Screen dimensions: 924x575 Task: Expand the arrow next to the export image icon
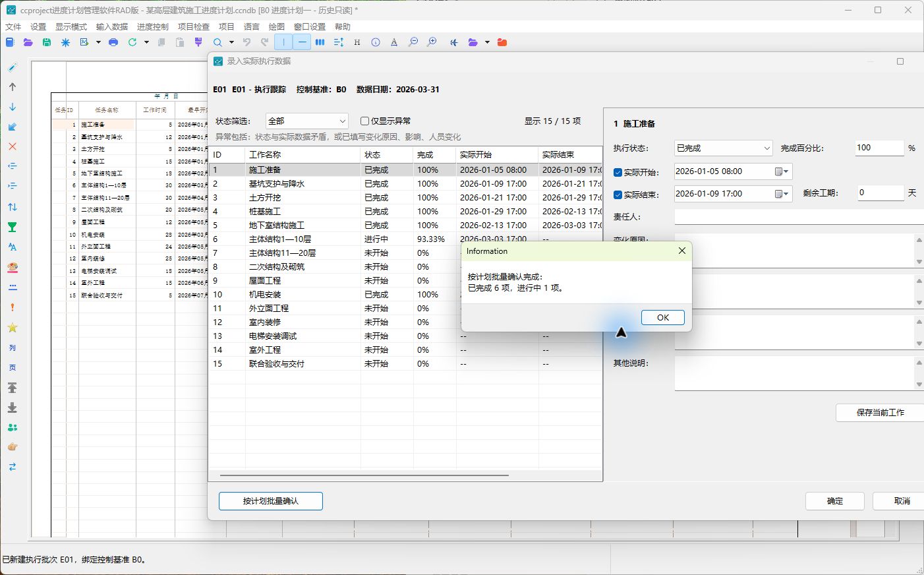98,42
